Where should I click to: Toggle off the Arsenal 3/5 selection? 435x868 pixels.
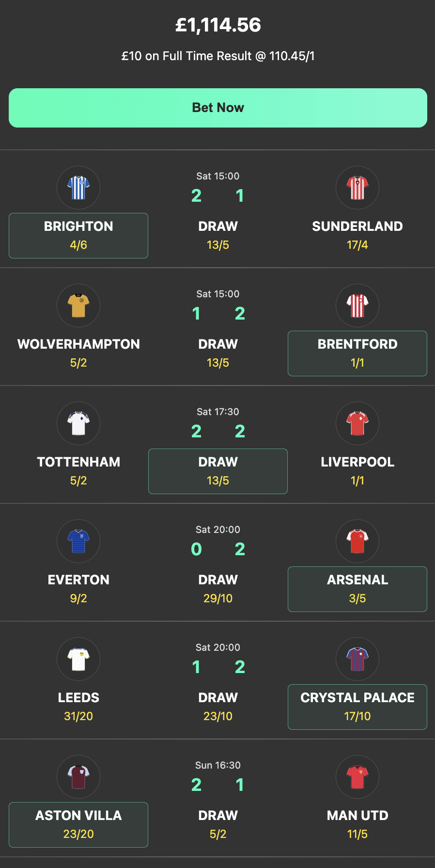(357, 589)
